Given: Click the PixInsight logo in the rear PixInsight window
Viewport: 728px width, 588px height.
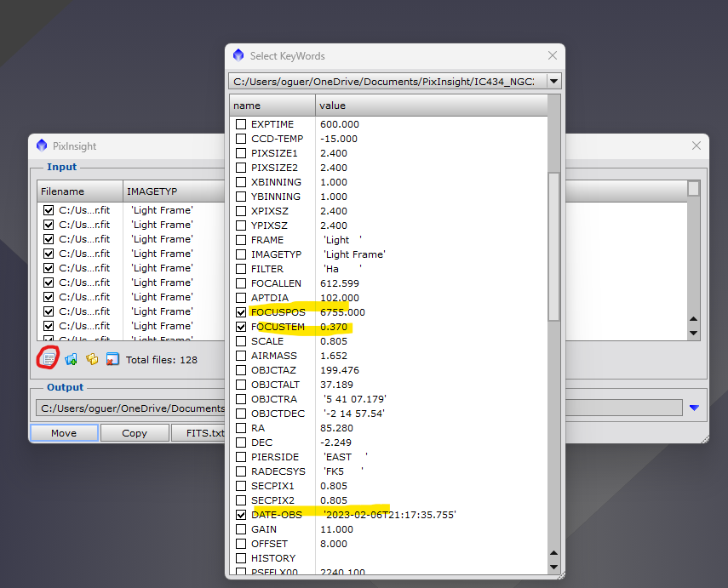Looking at the screenshot, I should click(42, 146).
